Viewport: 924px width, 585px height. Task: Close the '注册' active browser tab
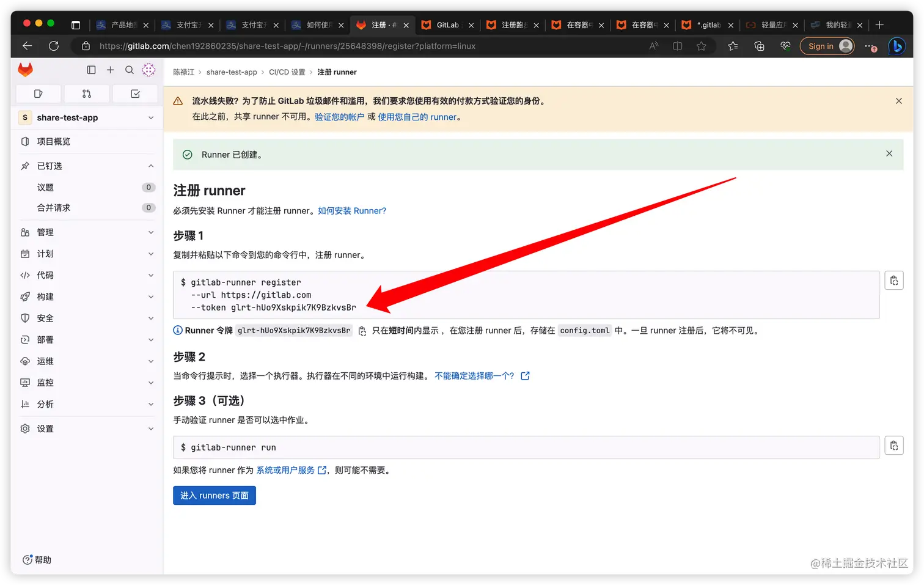point(406,25)
